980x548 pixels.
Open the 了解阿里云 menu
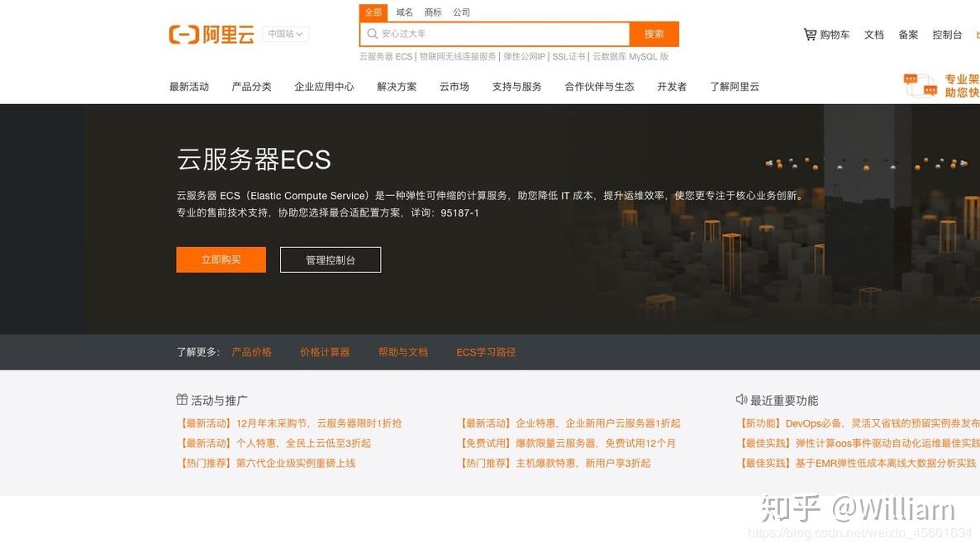click(x=734, y=87)
